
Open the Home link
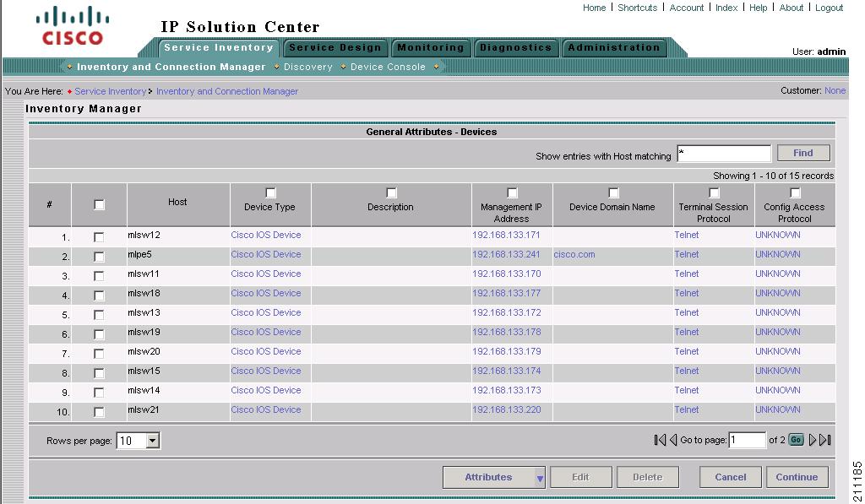[594, 8]
